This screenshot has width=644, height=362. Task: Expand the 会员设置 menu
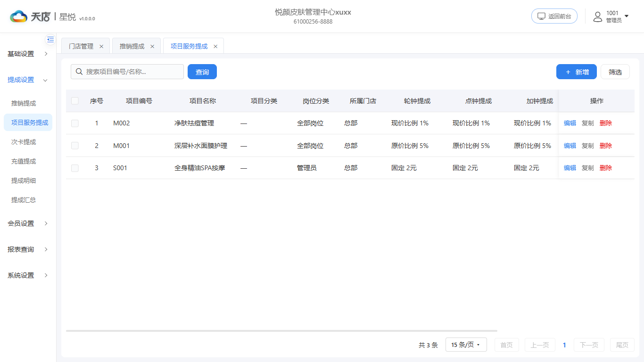pos(28,223)
